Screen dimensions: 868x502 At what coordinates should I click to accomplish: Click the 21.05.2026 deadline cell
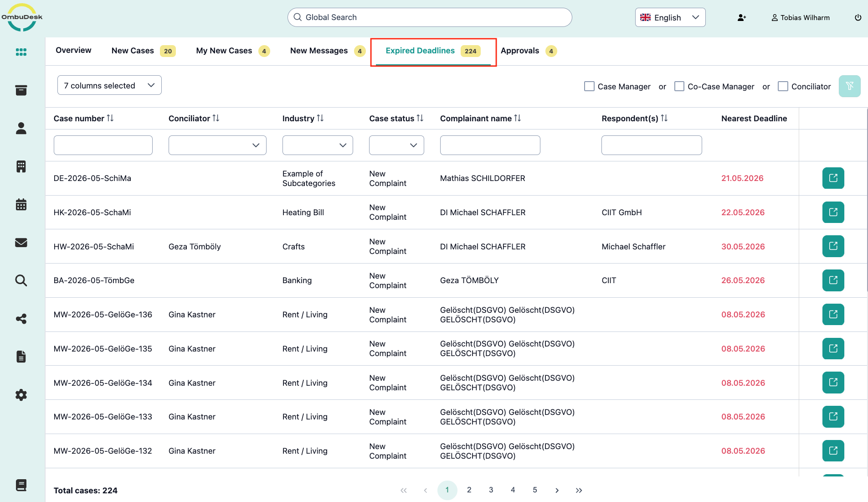(742, 178)
